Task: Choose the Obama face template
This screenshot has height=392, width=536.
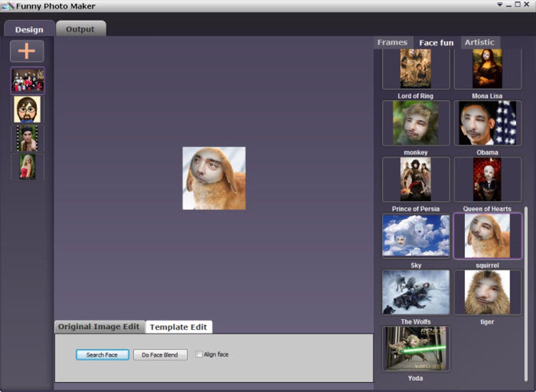Action: pos(488,123)
